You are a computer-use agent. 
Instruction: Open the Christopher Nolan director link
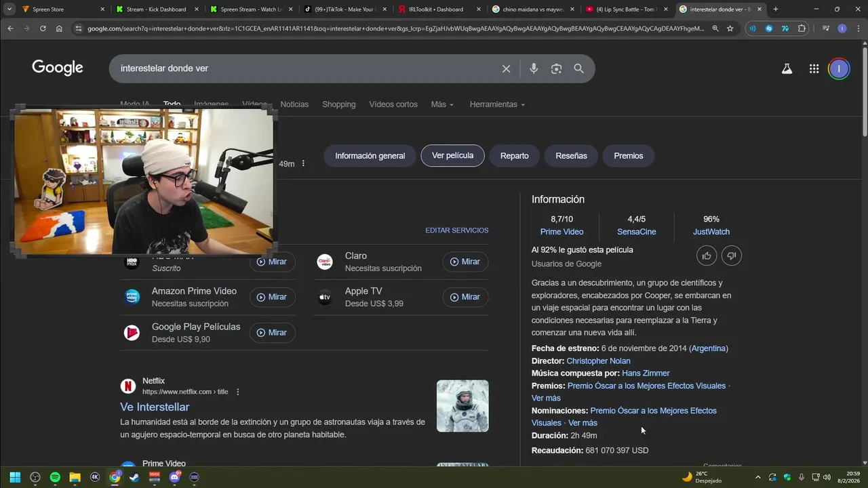[x=598, y=361]
